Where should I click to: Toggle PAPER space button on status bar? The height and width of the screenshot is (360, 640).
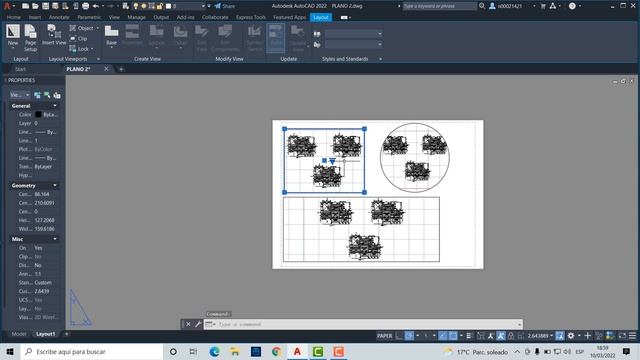click(x=384, y=336)
